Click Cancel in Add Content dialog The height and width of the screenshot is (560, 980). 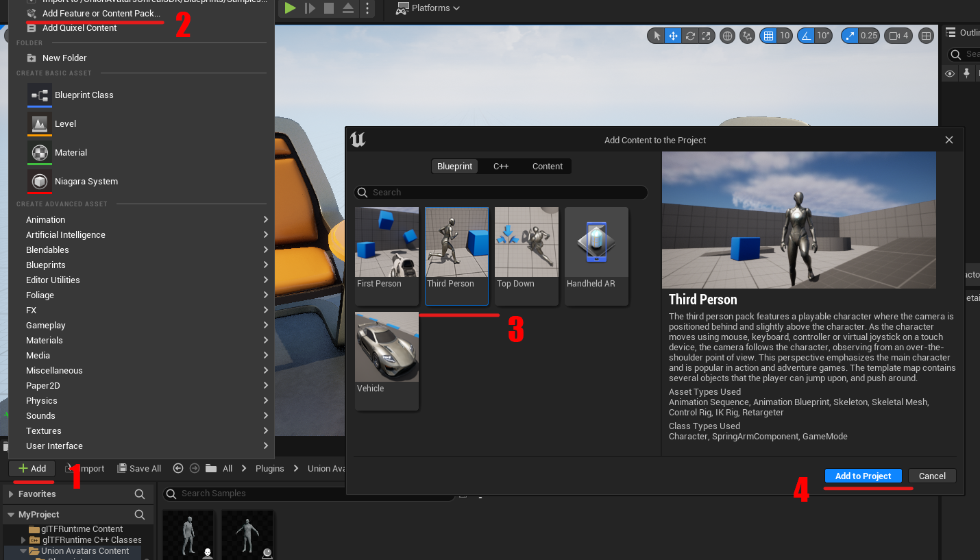(x=932, y=476)
